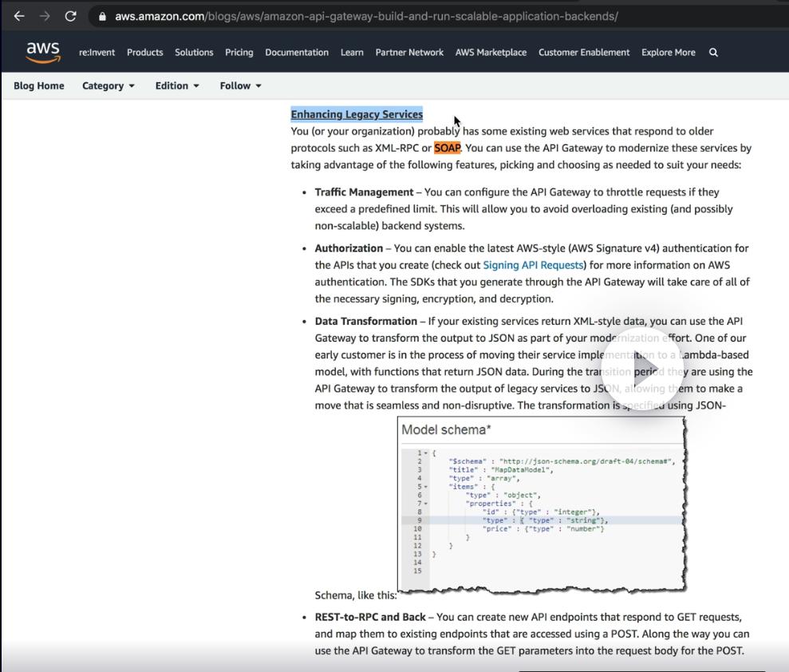Open the Partner Network menu item

point(409,53)
